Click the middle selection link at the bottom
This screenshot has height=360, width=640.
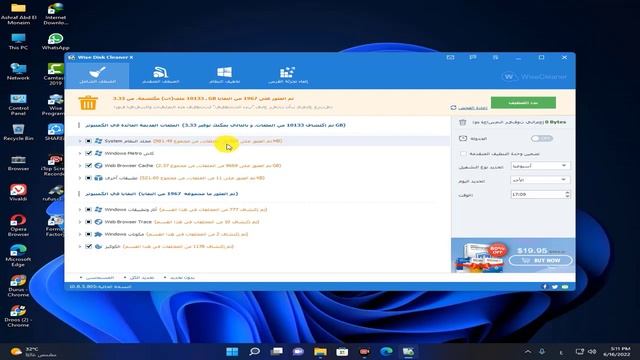pos(142,278)
